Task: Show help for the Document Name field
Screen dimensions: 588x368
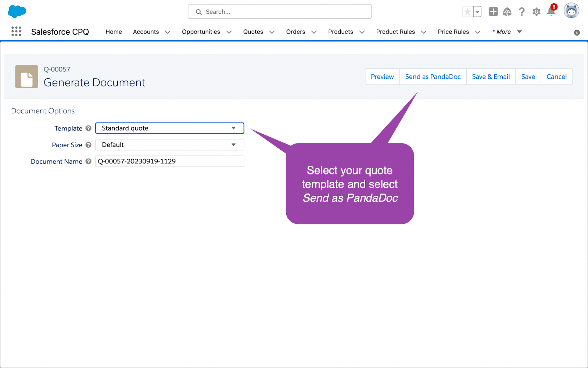Action: (x=89, y=162)
